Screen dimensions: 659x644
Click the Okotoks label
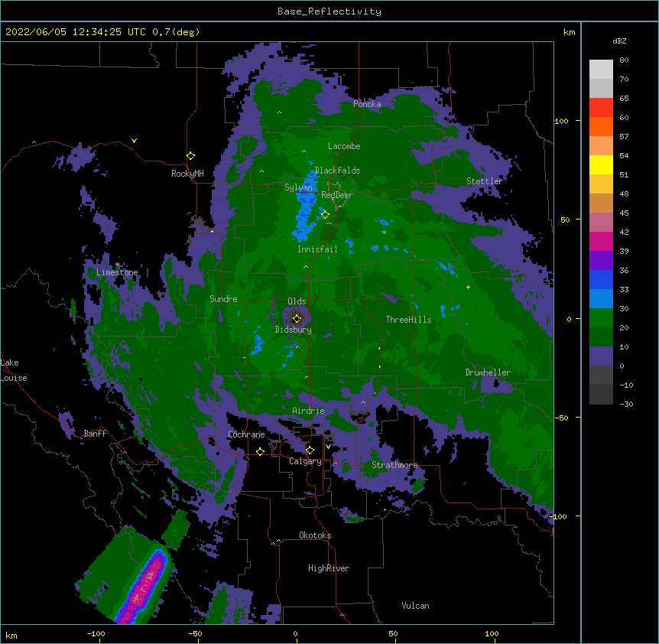315,535
